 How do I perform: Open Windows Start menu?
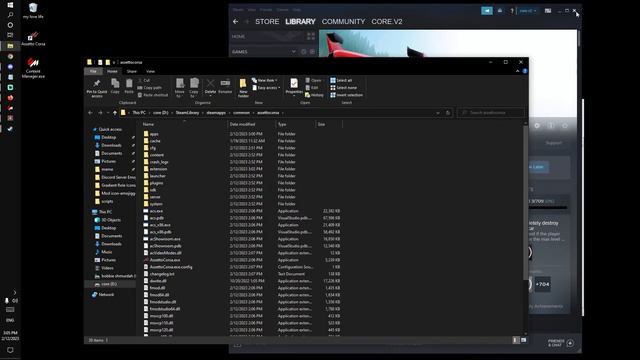pyautogui.click(x=10, y=5)
